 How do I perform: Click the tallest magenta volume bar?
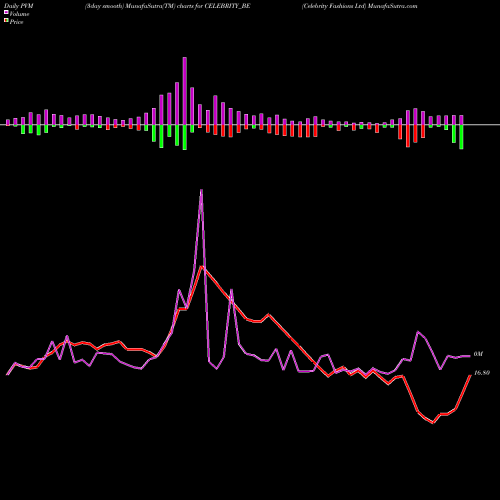(185, 91)
